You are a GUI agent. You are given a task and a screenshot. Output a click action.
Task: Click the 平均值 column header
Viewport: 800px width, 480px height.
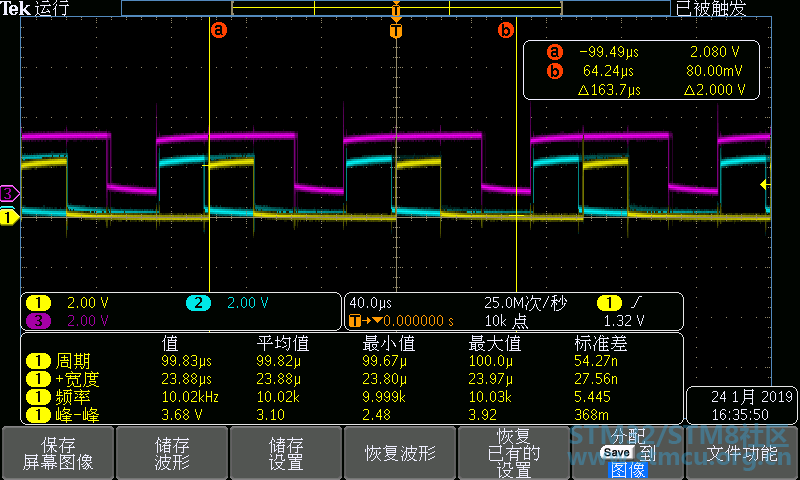[283, 343]
